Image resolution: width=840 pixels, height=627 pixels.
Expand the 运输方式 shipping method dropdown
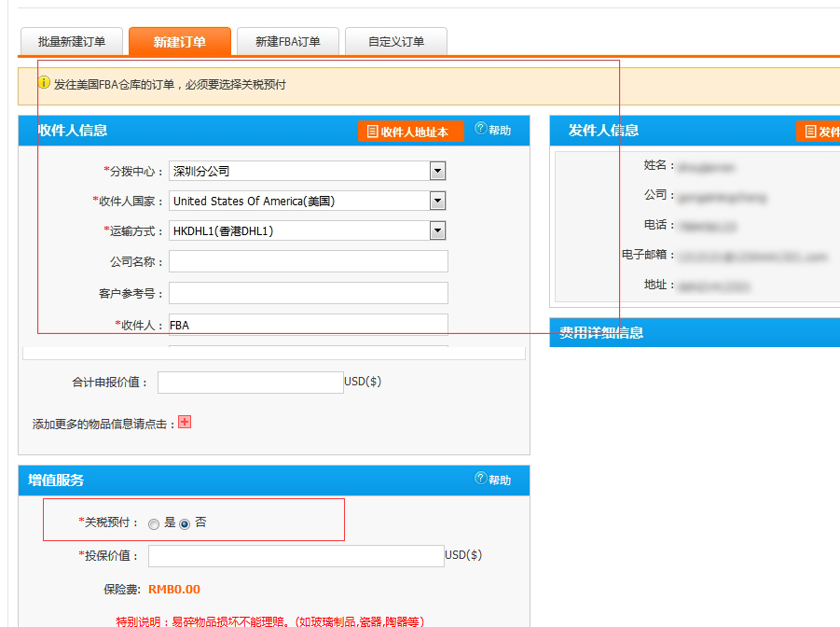click(437, 230)
